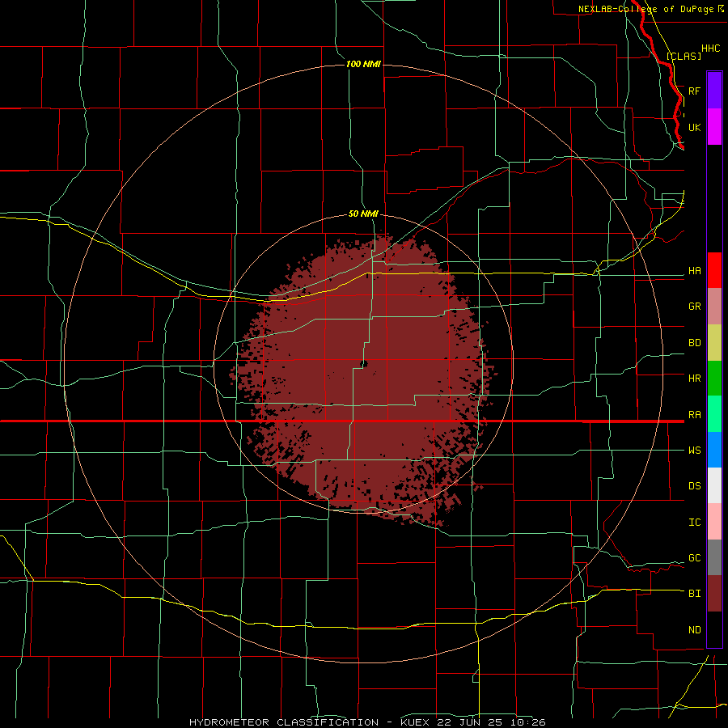Pick the light green RA legend swatch
This screenshot has height=728, width=728.
click(714, 414)
